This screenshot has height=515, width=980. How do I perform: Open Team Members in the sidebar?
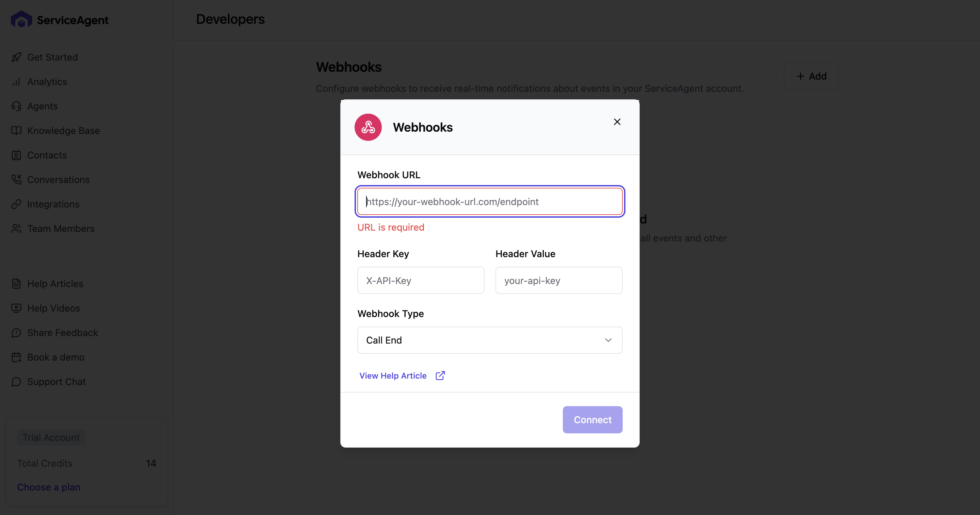[61, 229]
